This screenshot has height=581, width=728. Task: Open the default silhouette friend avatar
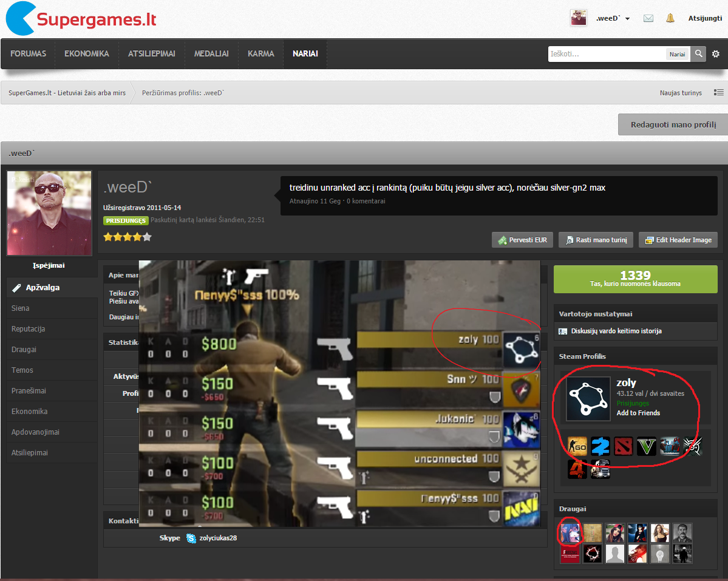pos(614,554)
